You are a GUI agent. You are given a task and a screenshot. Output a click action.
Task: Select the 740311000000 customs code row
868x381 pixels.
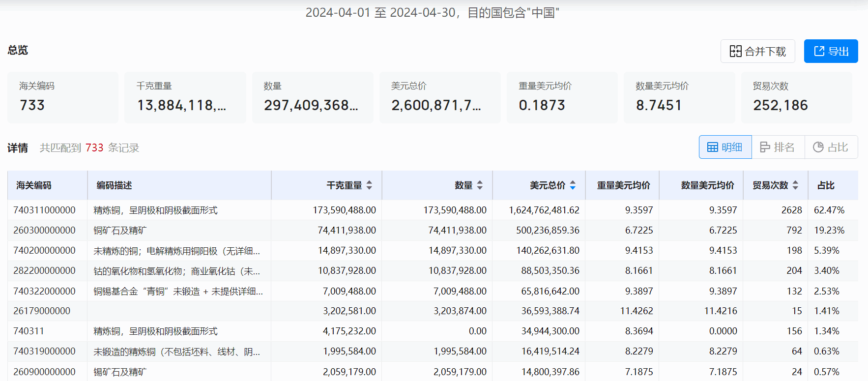click(45, 210)
